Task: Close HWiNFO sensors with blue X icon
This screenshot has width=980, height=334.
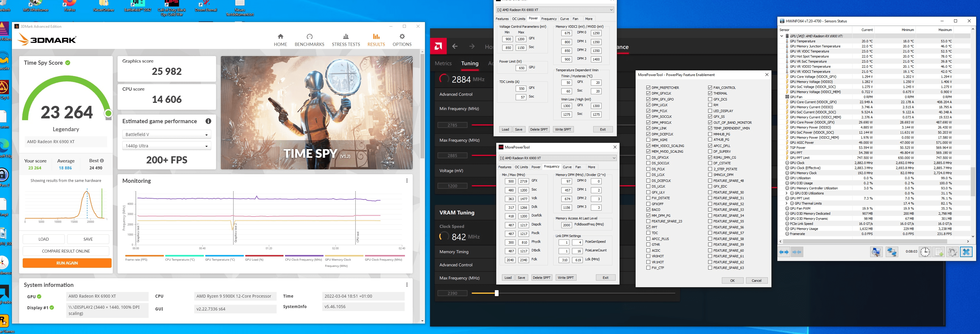Action: (x=966, y=252)
